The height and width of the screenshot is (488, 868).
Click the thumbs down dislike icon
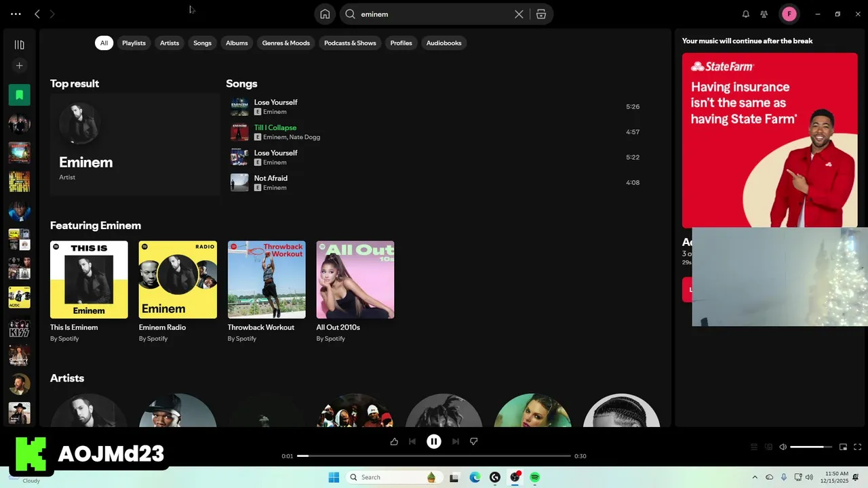[x=474, y=441]
